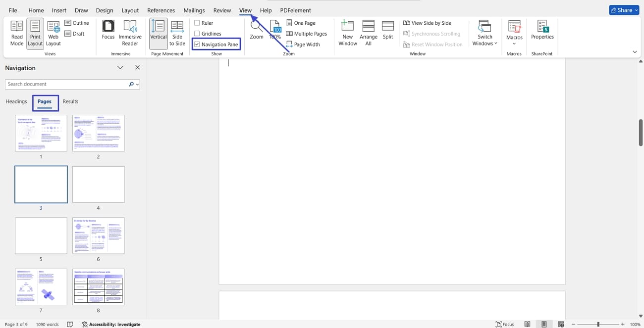The image size is (644, 328).
Task: Click the Share button
Action: 624,9
